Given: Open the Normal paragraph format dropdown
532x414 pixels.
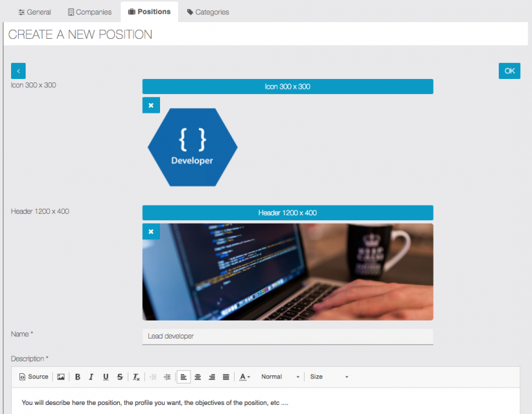Looking at the screenshot, I should pyautogui.click(x=280, y=377).
